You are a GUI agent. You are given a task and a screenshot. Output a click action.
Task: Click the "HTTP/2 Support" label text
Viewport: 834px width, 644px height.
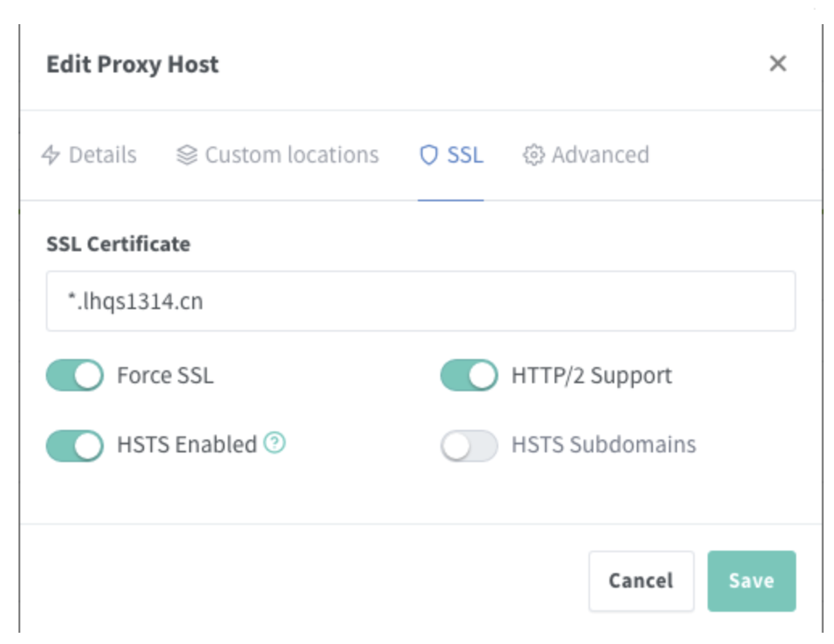point(592,376)
